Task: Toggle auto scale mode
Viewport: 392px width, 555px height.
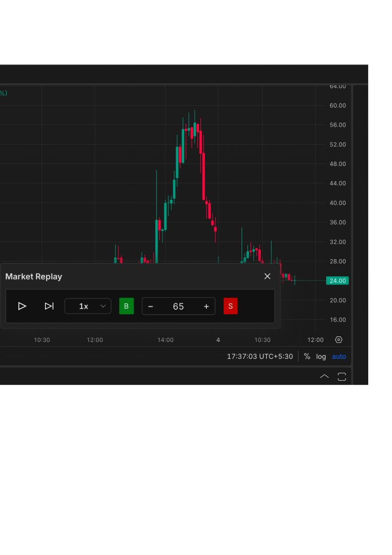Action: [339, 356]
